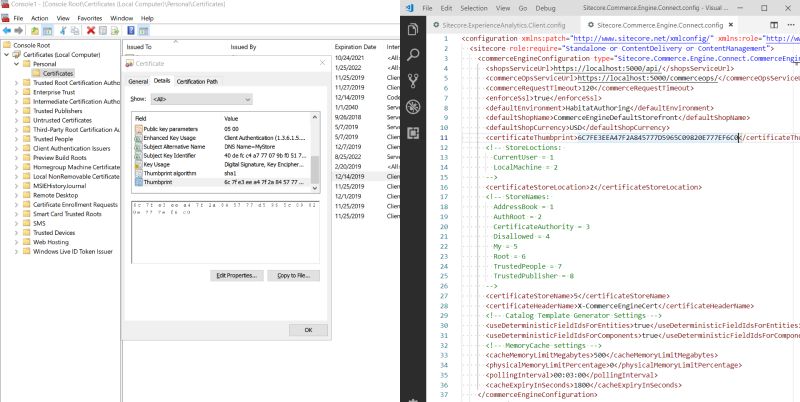Expand the Untrusted Certificates node
The height and width of the screenshot is (402, 800).
coord(16,120)
